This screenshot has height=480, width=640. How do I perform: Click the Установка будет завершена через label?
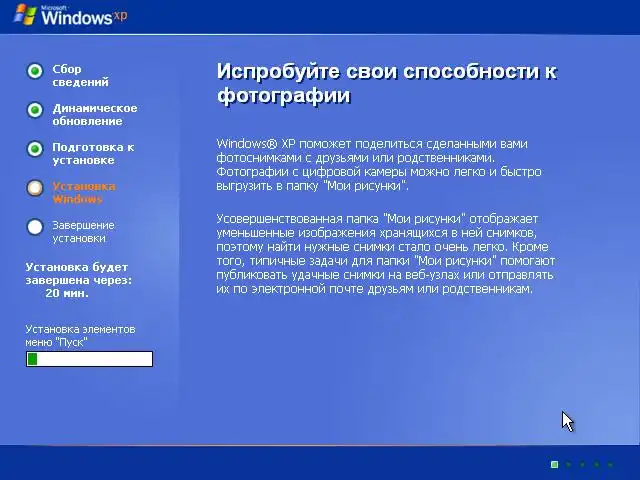(79, 273)
